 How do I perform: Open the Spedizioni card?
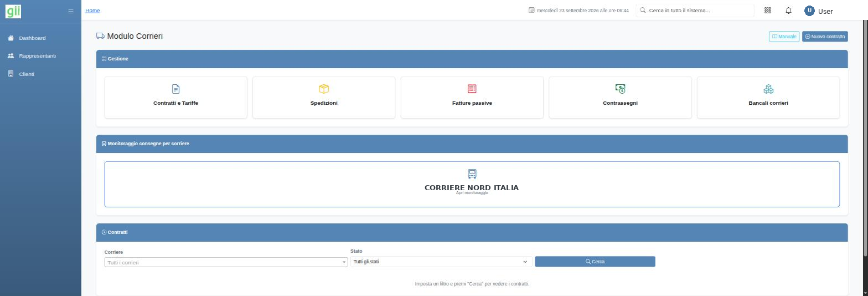tap(324, 98)
